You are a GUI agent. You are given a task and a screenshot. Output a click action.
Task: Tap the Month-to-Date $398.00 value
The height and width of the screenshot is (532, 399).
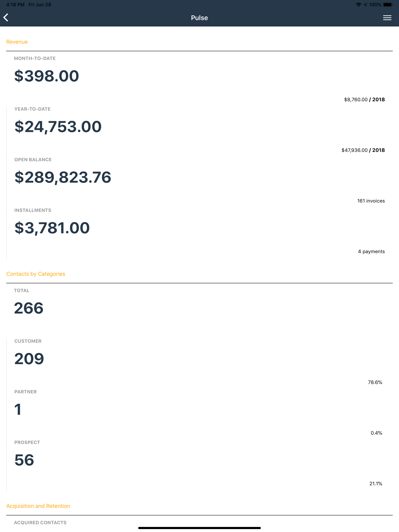pos(47,76)
